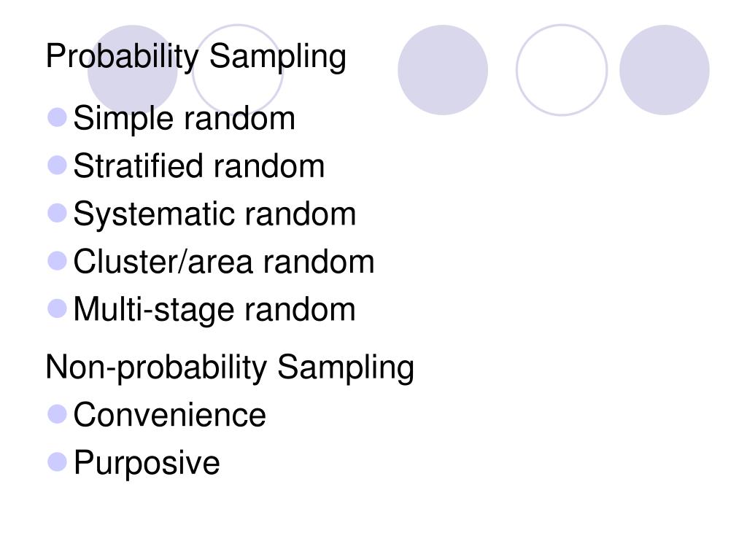
Task: Click the filled lavender circle in center top
Action: pyautogui.click(x=443, y=70)
